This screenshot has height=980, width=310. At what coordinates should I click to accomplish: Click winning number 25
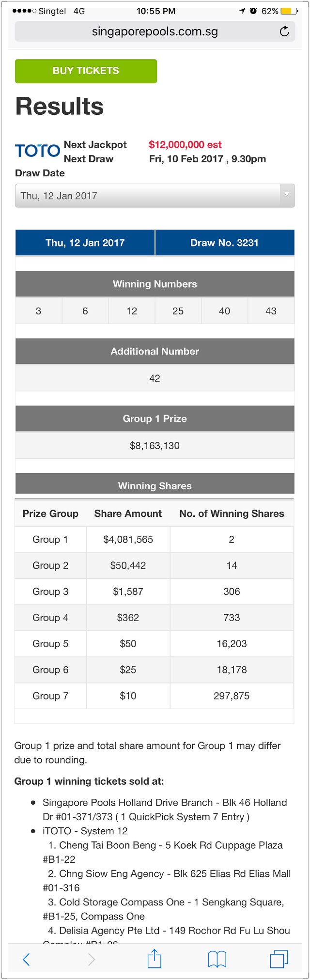(x=178, y=311)
